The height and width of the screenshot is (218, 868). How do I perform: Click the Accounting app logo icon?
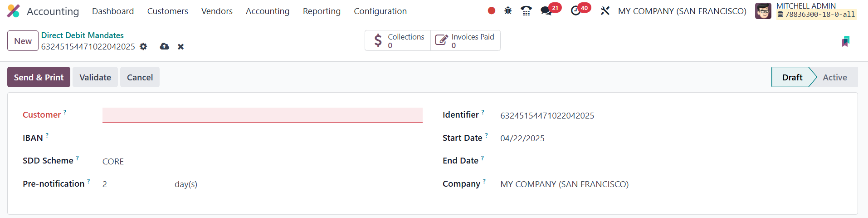(14, 11)
